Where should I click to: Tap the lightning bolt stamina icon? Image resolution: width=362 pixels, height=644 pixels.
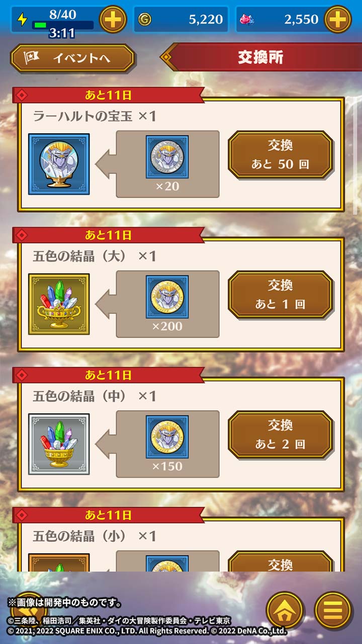point(22,19)
